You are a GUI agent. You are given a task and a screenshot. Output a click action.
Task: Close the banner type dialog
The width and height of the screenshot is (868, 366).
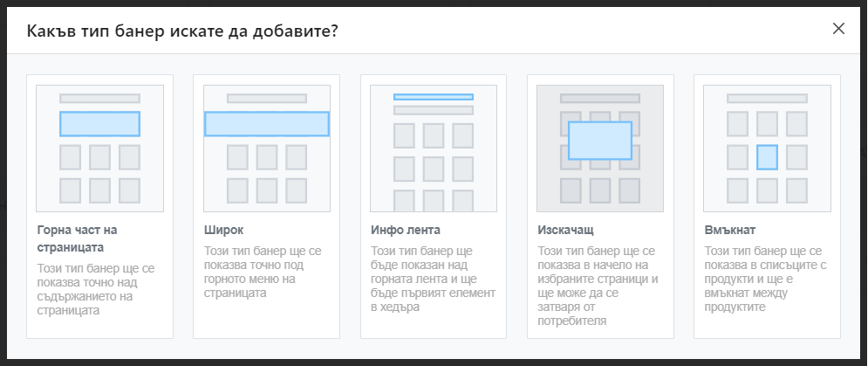click(838, 29)
